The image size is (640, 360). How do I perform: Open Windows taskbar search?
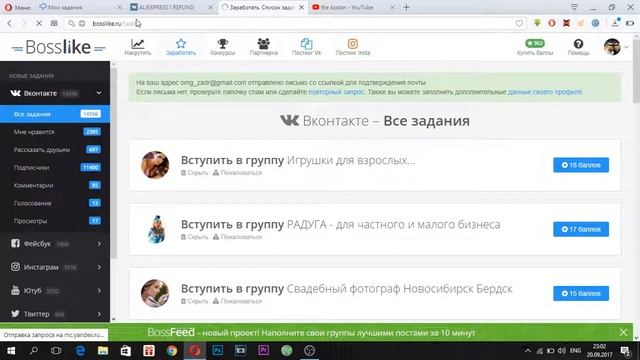pos(34,351)
